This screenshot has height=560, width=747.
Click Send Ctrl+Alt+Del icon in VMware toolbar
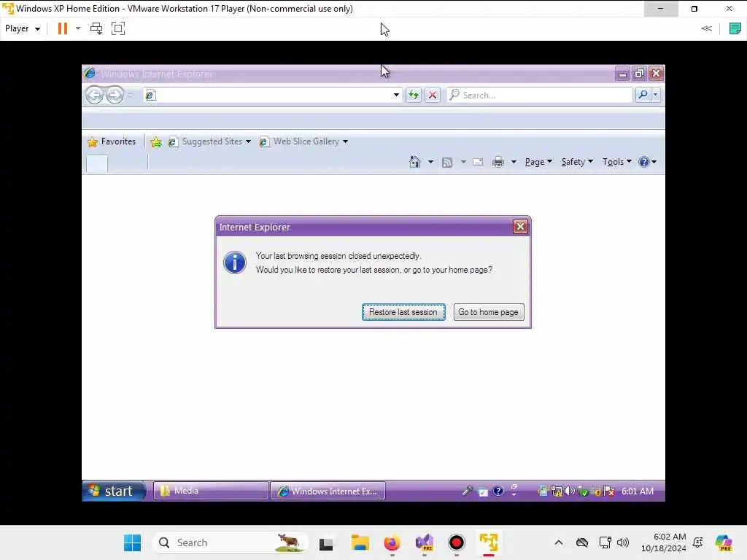click(96, 28)
